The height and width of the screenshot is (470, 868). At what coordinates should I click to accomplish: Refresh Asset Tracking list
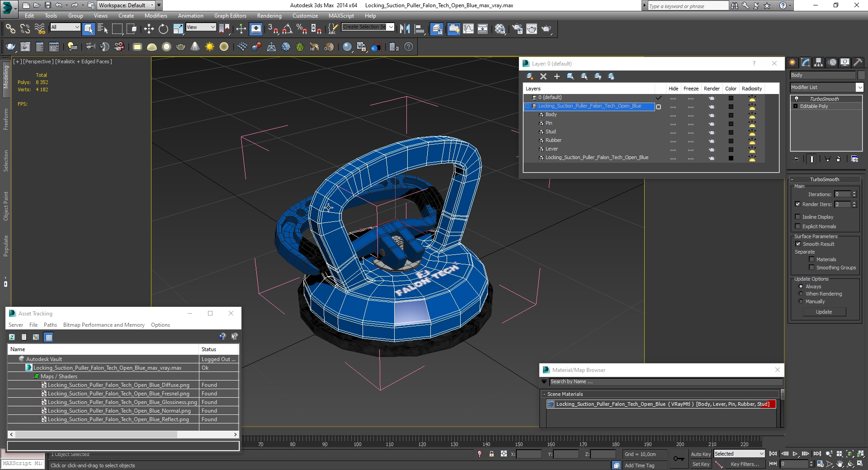[x=12, y=337]
